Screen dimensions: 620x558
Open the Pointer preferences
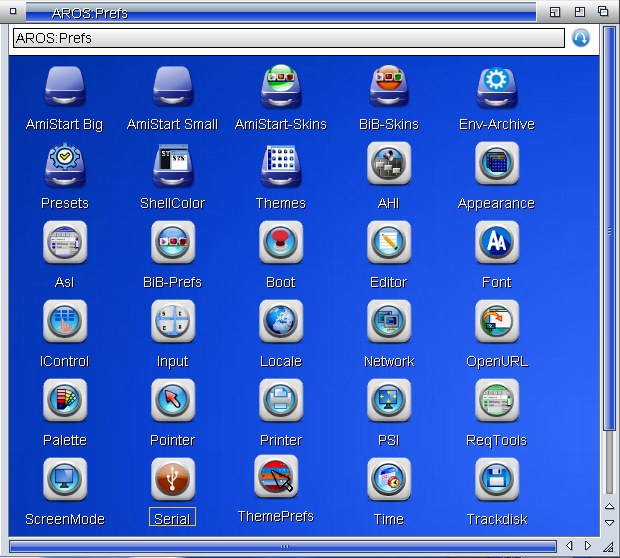point(172,401)
